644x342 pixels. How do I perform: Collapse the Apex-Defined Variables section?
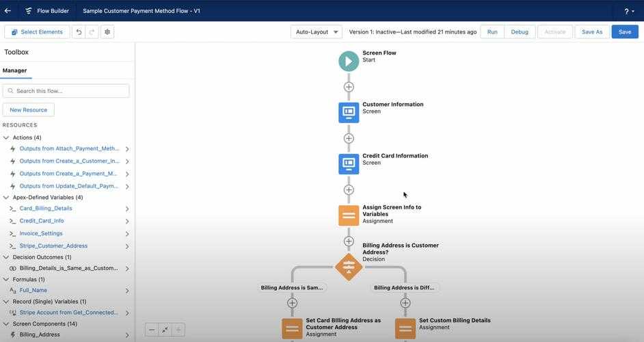[x=6, y=197]
